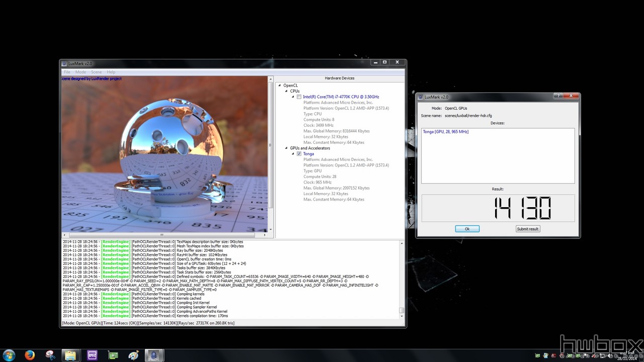644x362 pixels.
Task: Open the Paint palette taskbar icon
Action: 134,355
